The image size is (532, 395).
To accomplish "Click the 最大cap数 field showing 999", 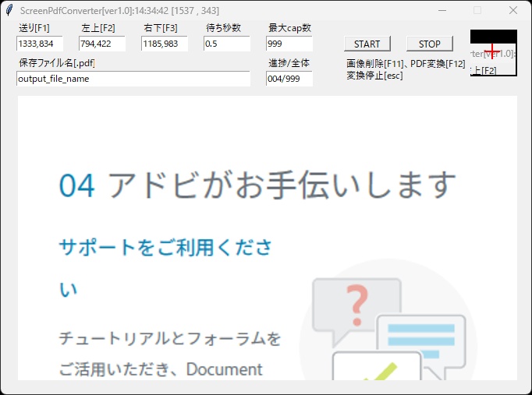I will point(289,44).
